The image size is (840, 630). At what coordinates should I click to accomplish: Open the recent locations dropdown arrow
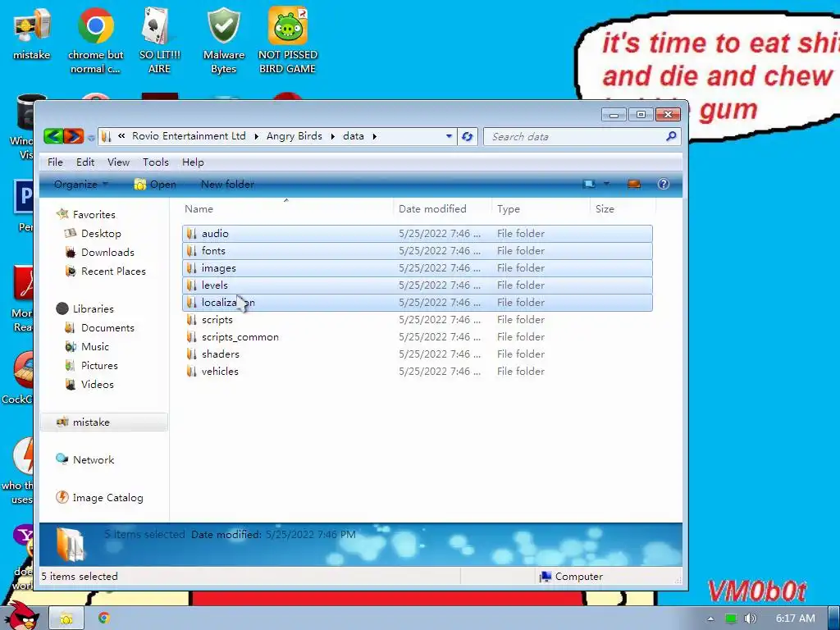click(91, 137)
